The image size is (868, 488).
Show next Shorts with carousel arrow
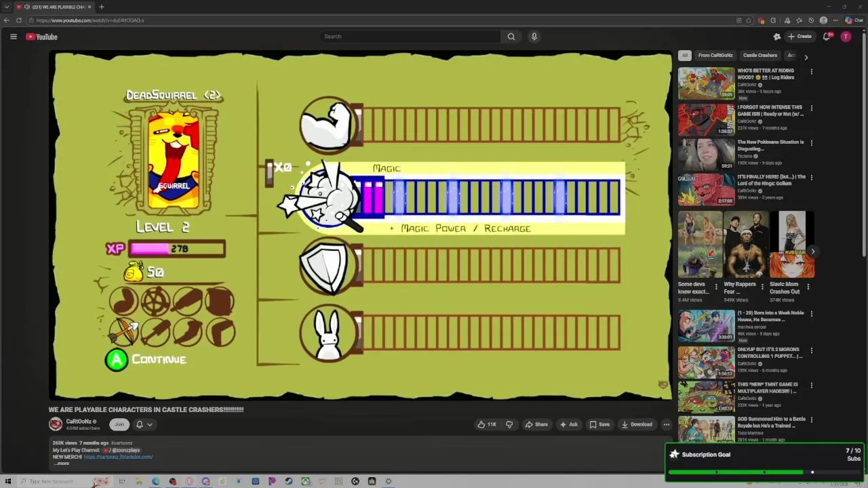tap(812, 251)
